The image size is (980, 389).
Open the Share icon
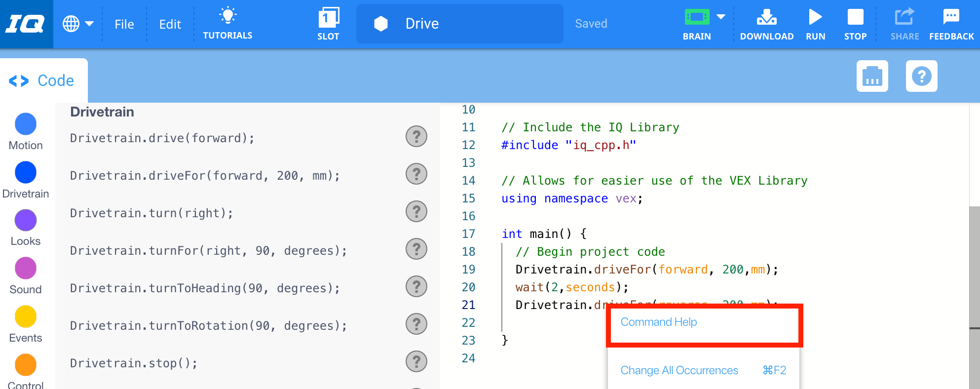(x=904, y=17)
